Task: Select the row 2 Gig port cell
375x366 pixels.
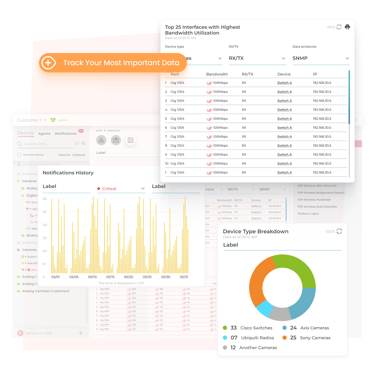Action: (177, 92)
